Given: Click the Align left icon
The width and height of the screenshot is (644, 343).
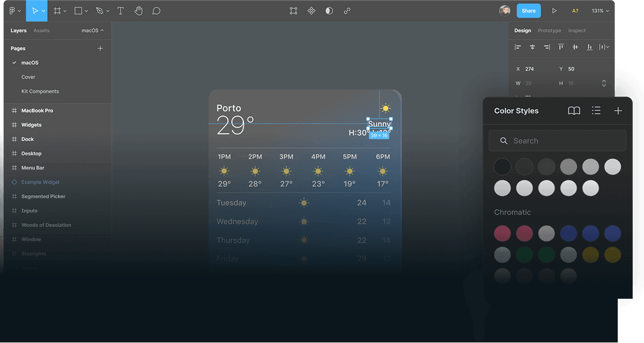Looking at the screenshot, I should coord(517,47).
